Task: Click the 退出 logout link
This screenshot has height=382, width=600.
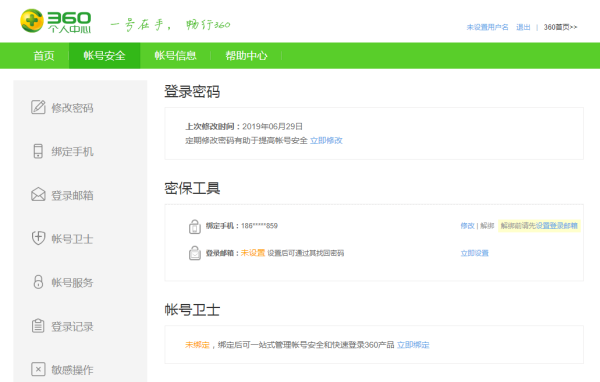Action: (523, 27)
